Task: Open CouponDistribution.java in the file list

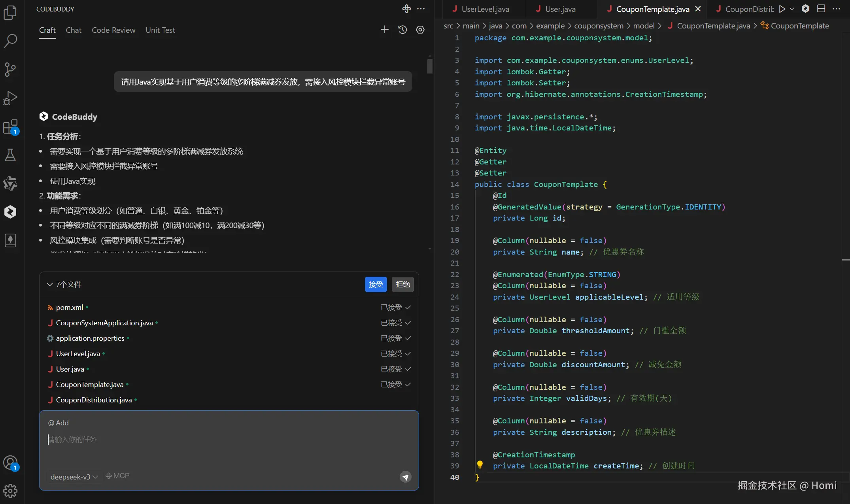Action: [94, 400]
